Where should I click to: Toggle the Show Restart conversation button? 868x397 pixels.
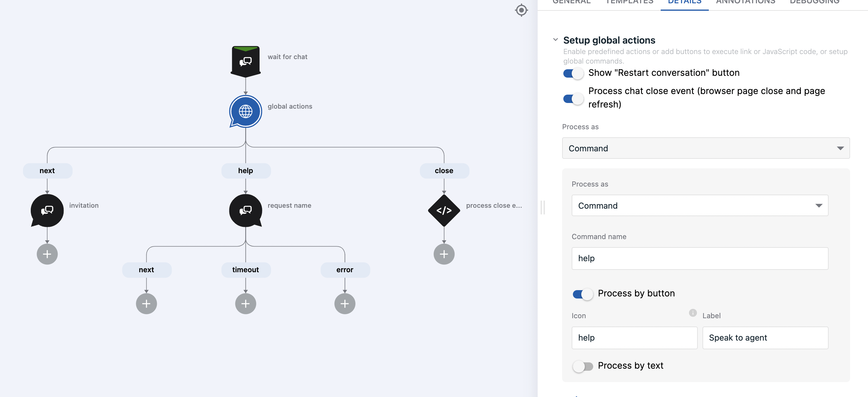[573, 73]
